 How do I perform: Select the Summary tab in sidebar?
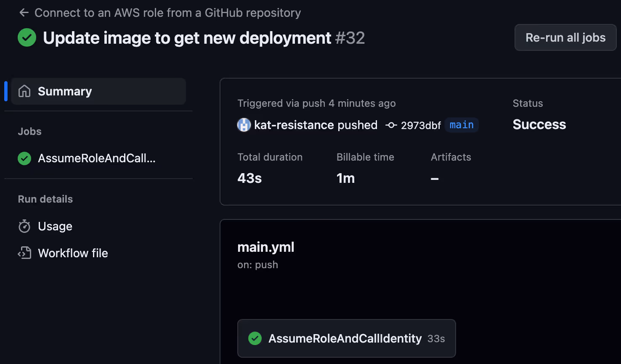[98, 91]
